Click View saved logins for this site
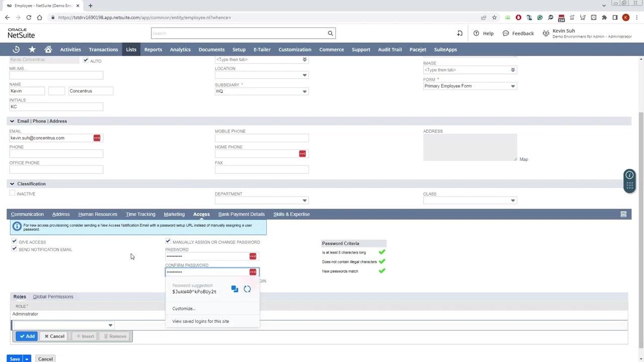 (x=200, y=321)
